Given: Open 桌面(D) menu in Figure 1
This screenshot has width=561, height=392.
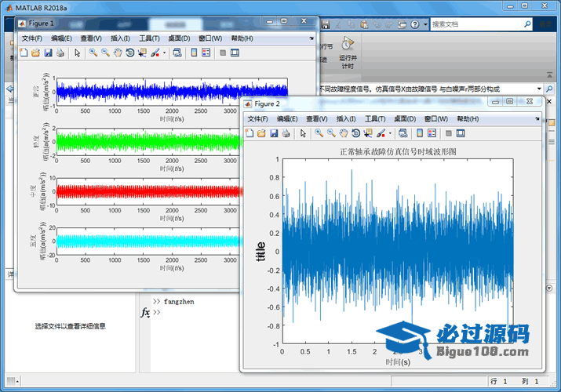Looking at the screenshot, I should [179, 38].
